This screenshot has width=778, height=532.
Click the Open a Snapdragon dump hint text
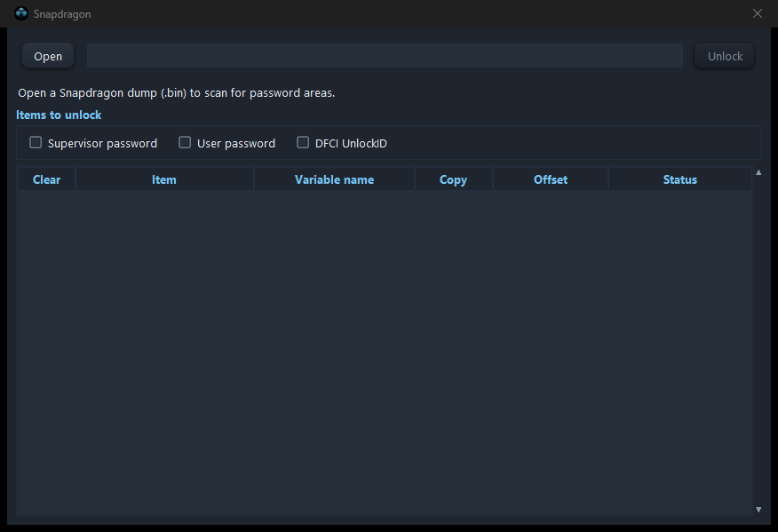coord(176,92)
